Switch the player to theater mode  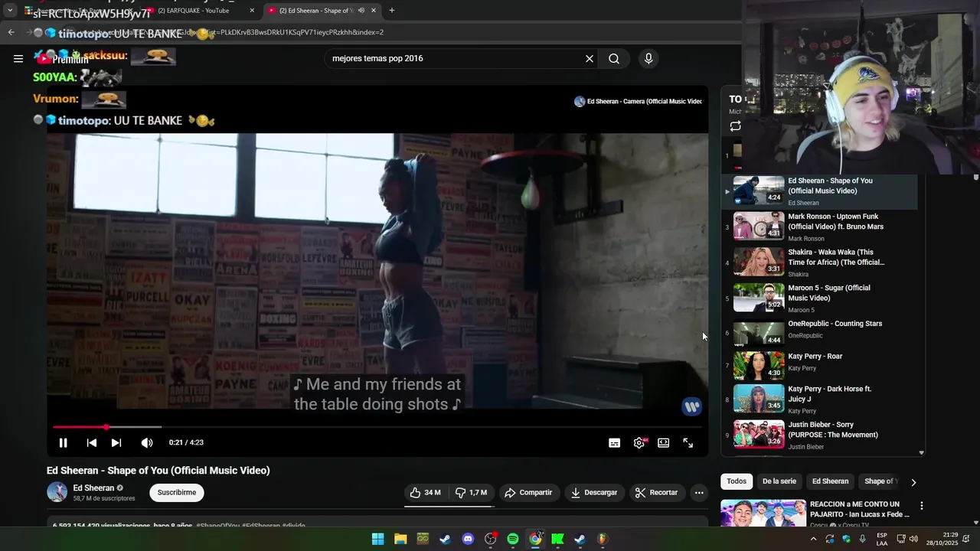[664, 442]
